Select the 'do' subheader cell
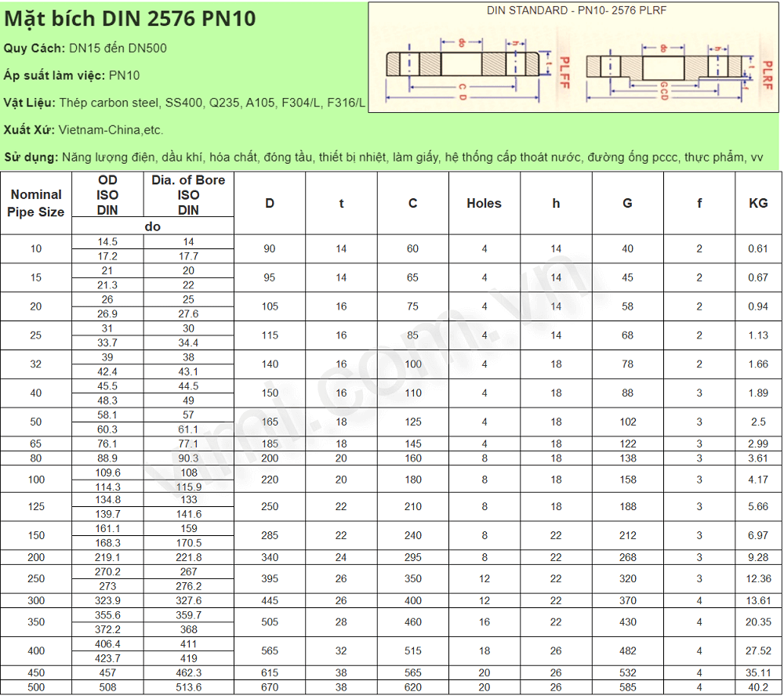The image size is (784, 699). [153, 226]
